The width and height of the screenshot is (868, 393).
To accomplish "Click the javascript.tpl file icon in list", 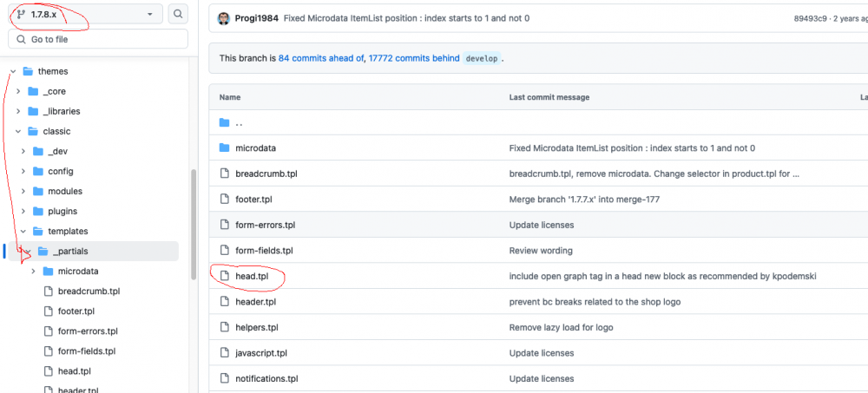I will (x=225, y=353).
